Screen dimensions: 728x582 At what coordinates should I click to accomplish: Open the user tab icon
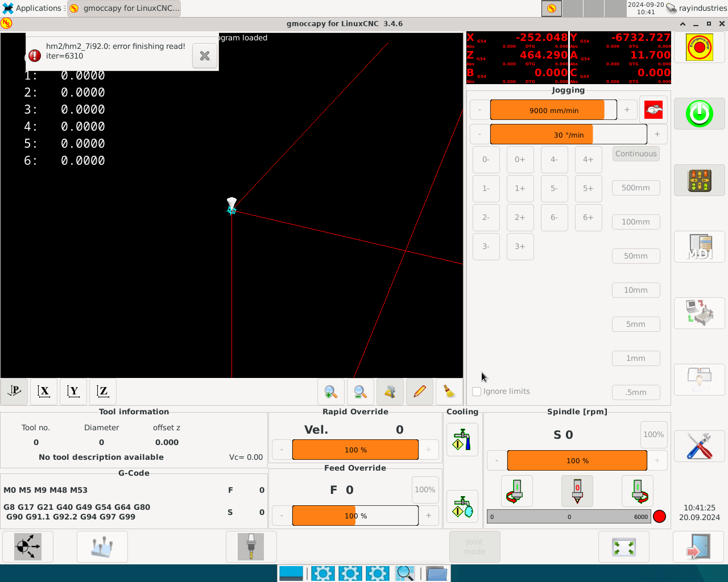click(x=699, y=380)
